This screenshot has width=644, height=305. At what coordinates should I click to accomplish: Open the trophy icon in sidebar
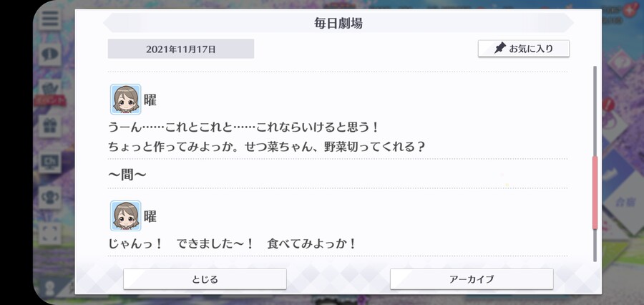click(50, 198)
